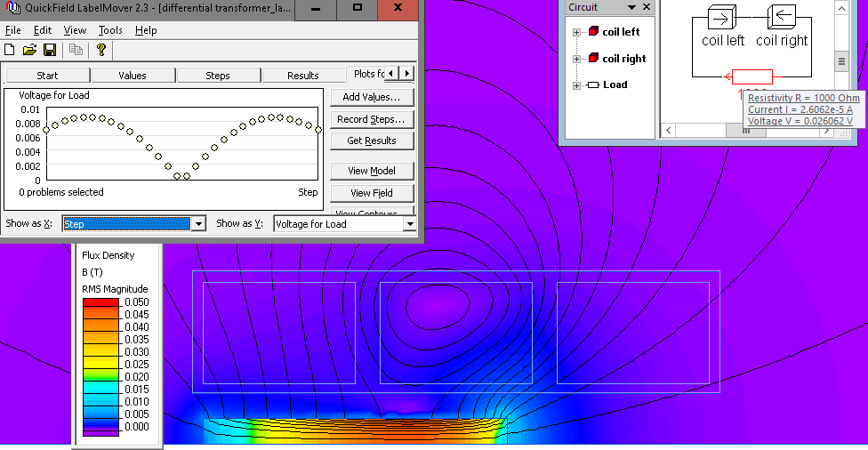Image resolution: width=868 pixels, height=450 pixels.
Task: Expand the coil left tree node
Action: click(576, 32)
